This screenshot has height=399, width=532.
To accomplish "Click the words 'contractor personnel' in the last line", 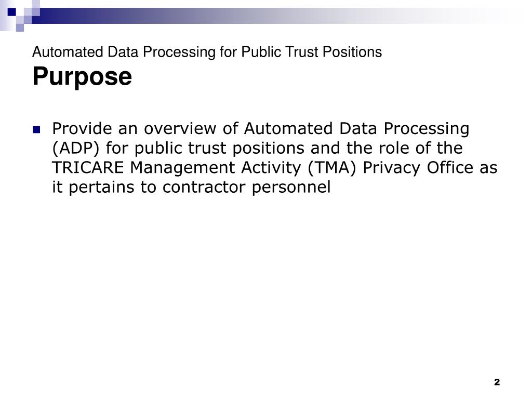I will coord(246,187).
